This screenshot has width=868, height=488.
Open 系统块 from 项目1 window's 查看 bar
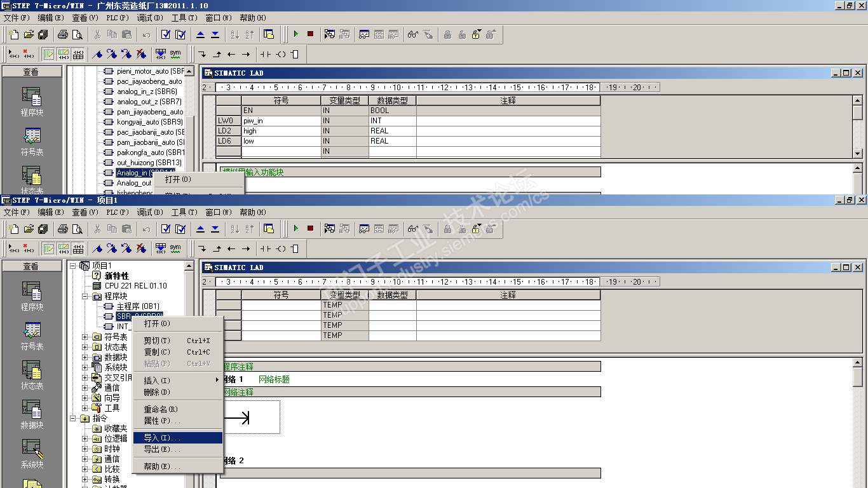pyautogui.click(x=32, y=454)
